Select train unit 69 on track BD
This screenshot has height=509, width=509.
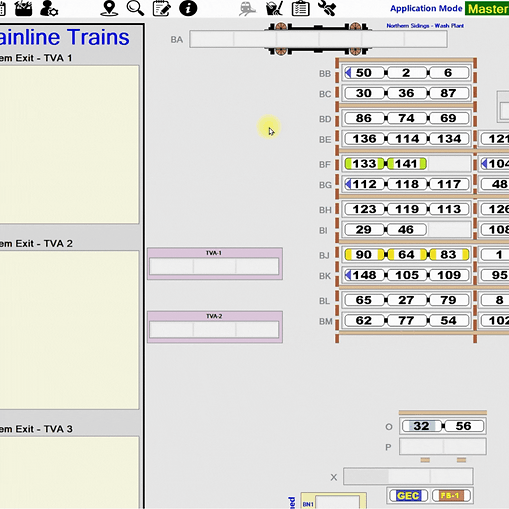pos(449,118)
